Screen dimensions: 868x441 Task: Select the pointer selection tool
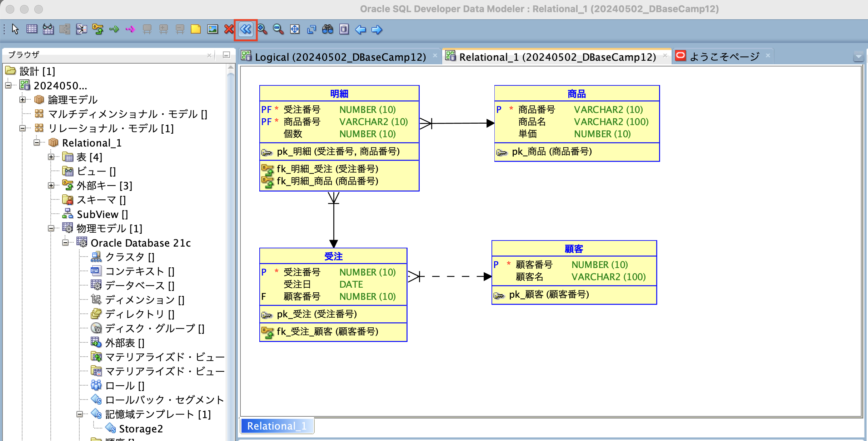coord(15,30)
